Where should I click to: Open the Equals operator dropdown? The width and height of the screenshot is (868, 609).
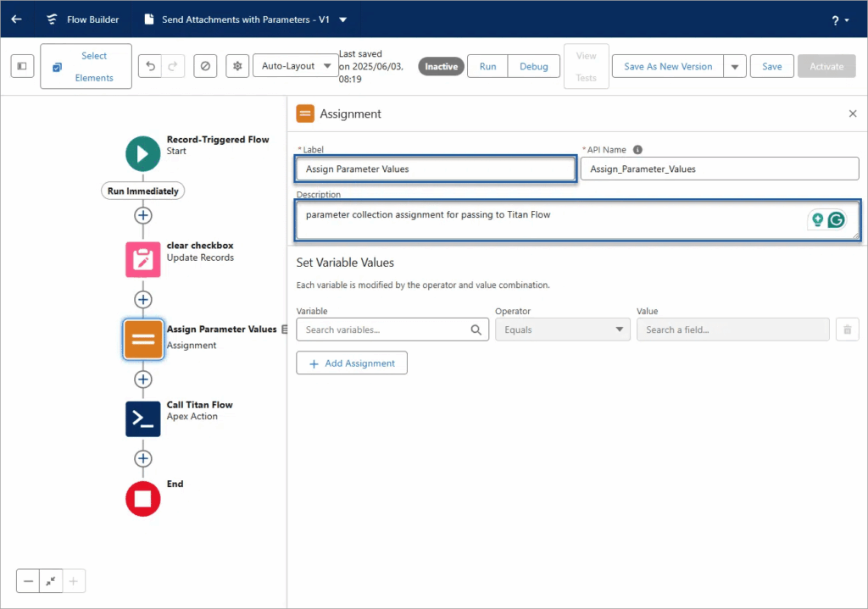[x=562, y=329]
